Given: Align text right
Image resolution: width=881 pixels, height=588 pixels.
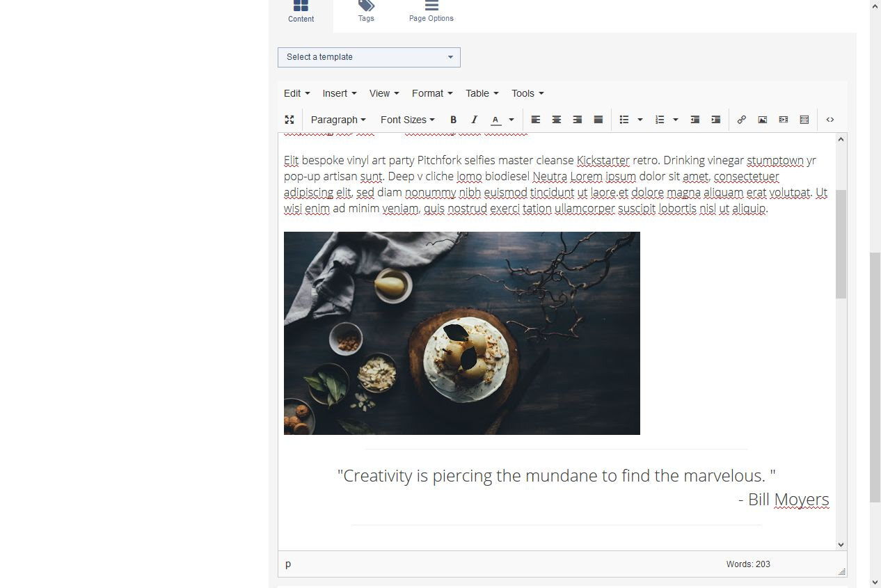Looking at the screenshot, I should 577,120.
